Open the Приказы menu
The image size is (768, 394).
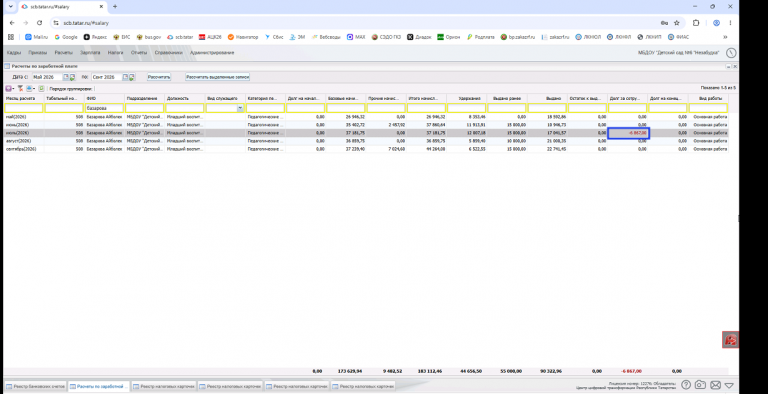38,52
